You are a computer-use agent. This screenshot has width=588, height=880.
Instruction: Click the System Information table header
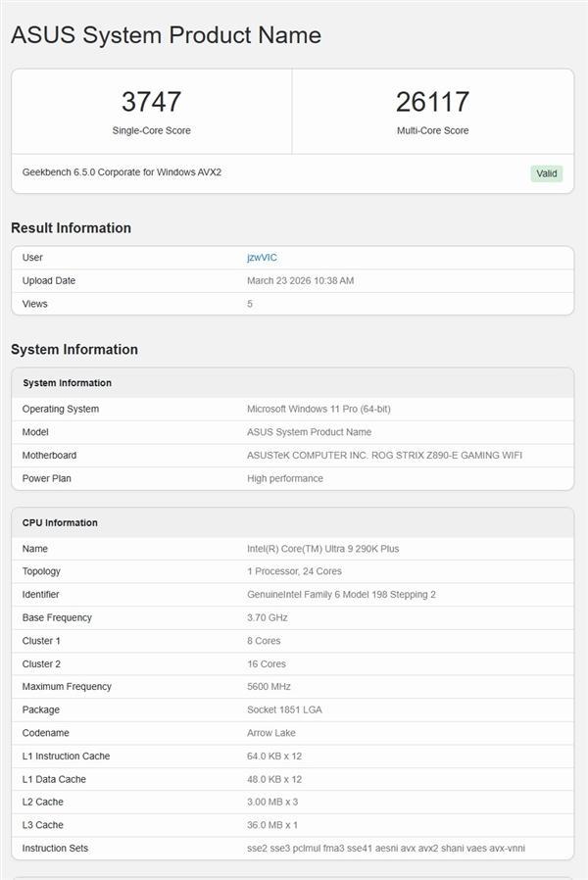click(x=67, y=383)
